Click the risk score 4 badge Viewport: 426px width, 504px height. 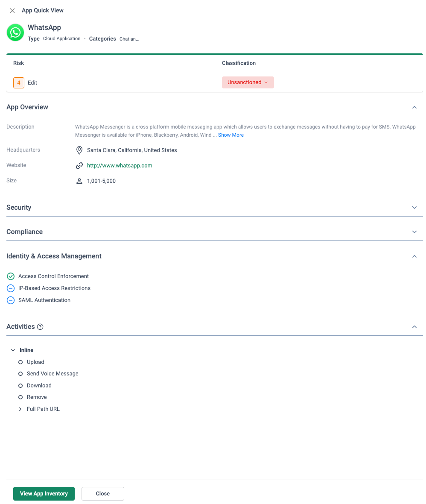[x=19, y=82]
